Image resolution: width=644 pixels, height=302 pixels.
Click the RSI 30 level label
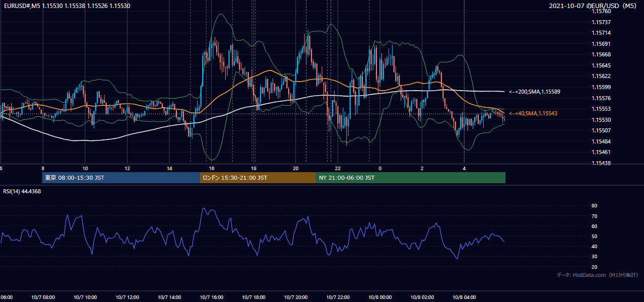(x=594, y=257)
